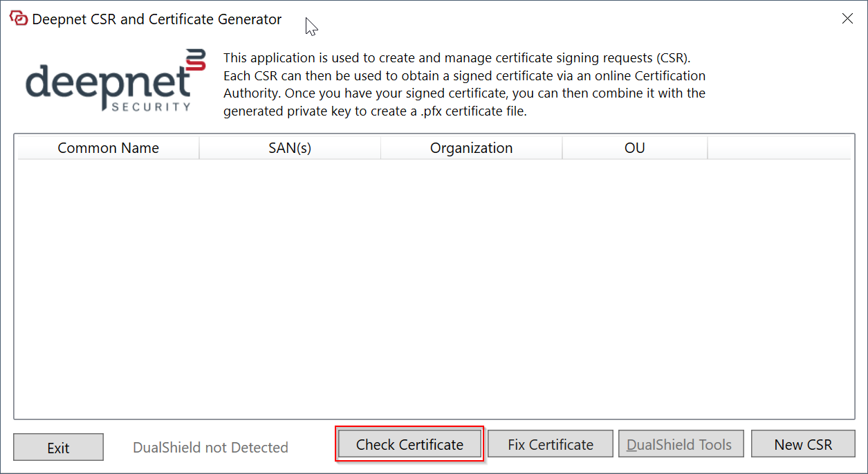The width and height of the screenshot is (868, 474).
Task: Click divider between Common Name and SAN(s) headers
Action: (199, 148)
